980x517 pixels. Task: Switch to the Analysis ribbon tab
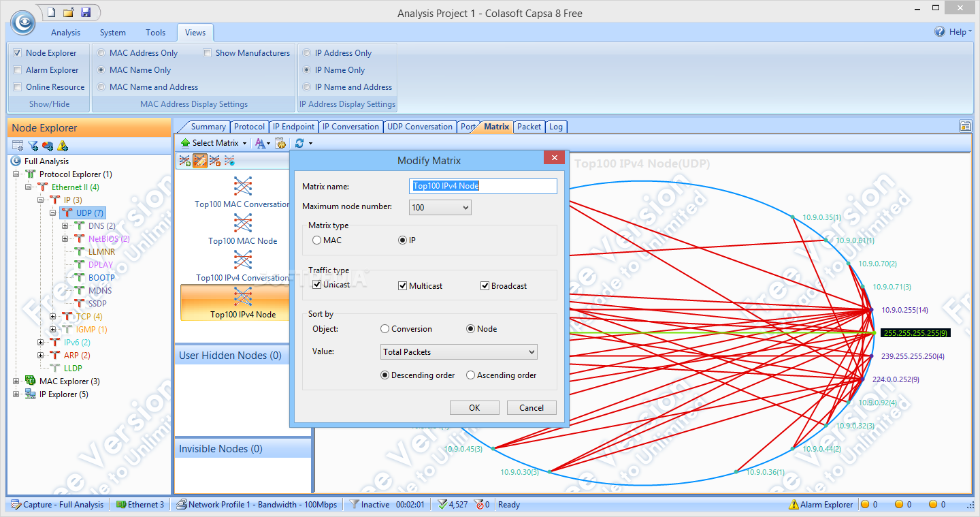click(x=65, y=32)
